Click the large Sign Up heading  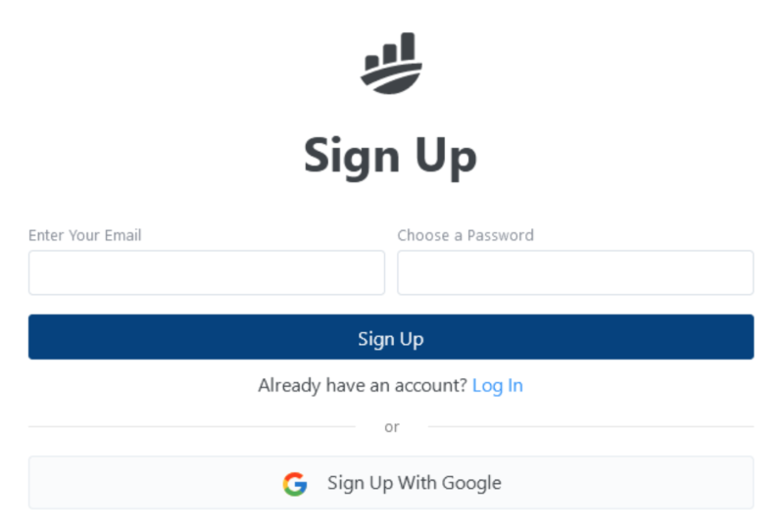pos(390,157)
